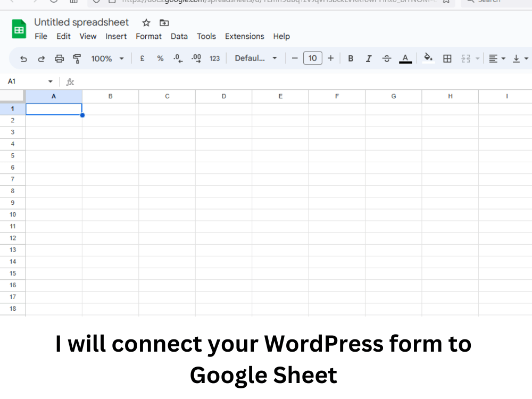Screen dimensions: 532x399
Task: Click the Undo arrow icon
Action: 23,59
